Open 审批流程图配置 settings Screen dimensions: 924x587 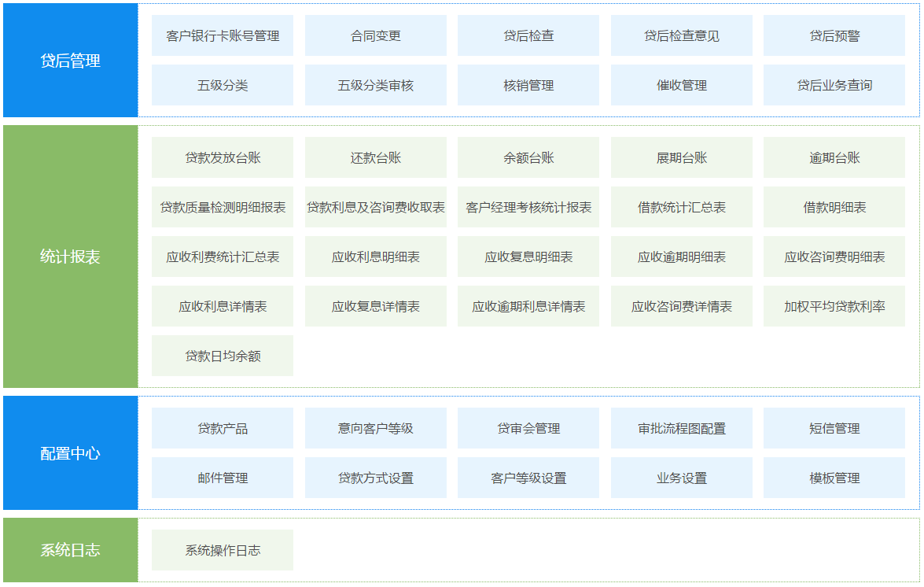tap(681, 428)
